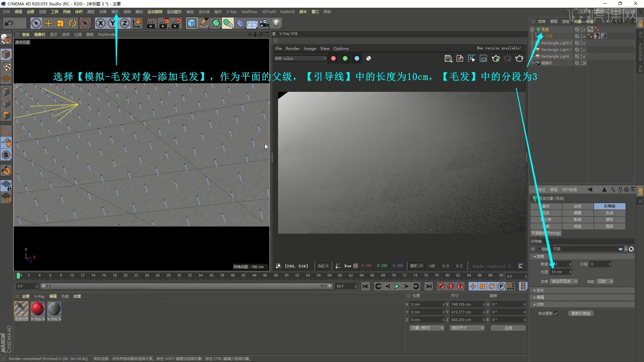Enable region render in the V-Ray VFB

[483, 58]
